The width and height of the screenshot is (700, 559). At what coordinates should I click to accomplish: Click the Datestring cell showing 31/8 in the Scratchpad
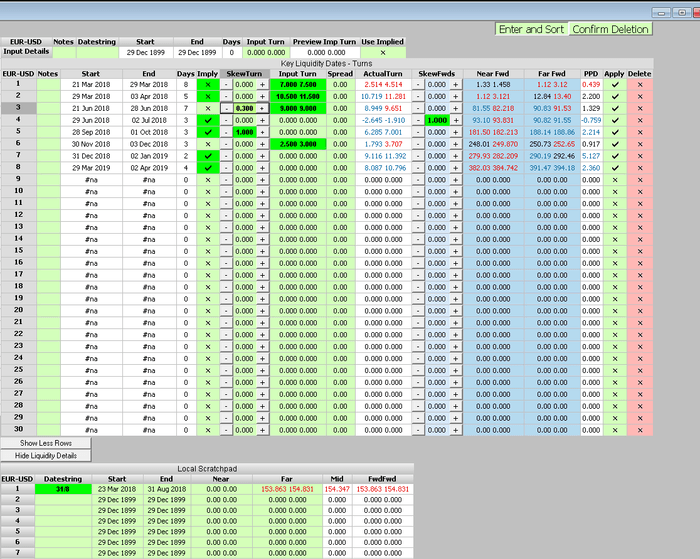tap(62, 489)
